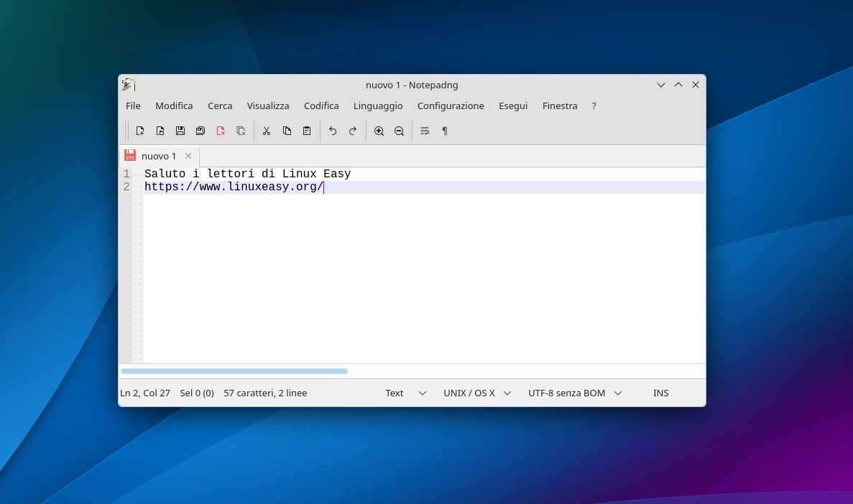Zoom out with the magnifier minus icon
The width and height of the screenshot is (853, 504).
coord(399,131)
